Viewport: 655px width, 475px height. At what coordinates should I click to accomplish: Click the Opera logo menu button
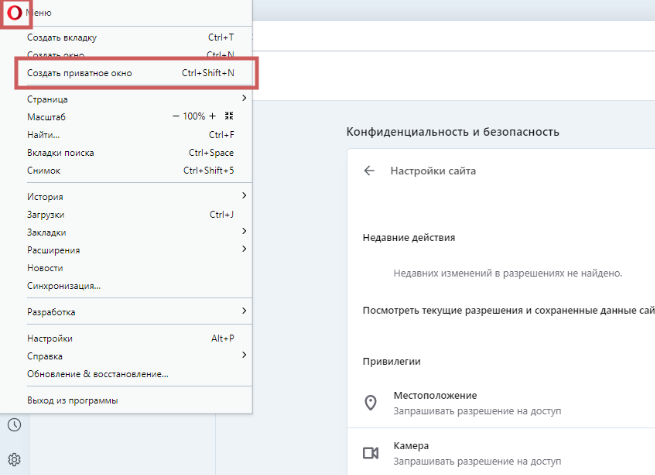(12, 12)
